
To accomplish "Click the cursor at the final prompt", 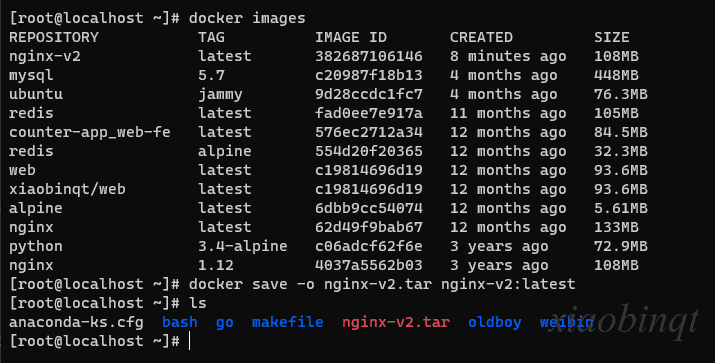I will pyautogui.click(x=189, y=341).
